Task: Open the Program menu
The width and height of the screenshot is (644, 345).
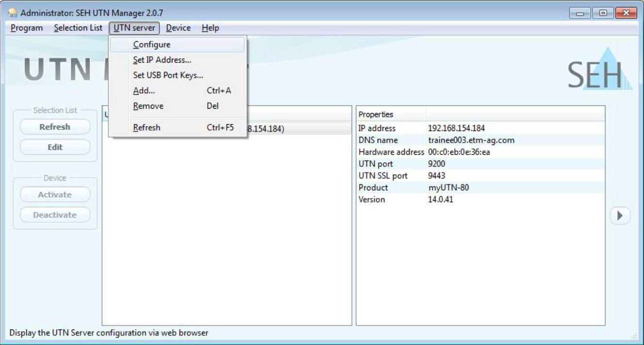Action: tap(27, 28)
